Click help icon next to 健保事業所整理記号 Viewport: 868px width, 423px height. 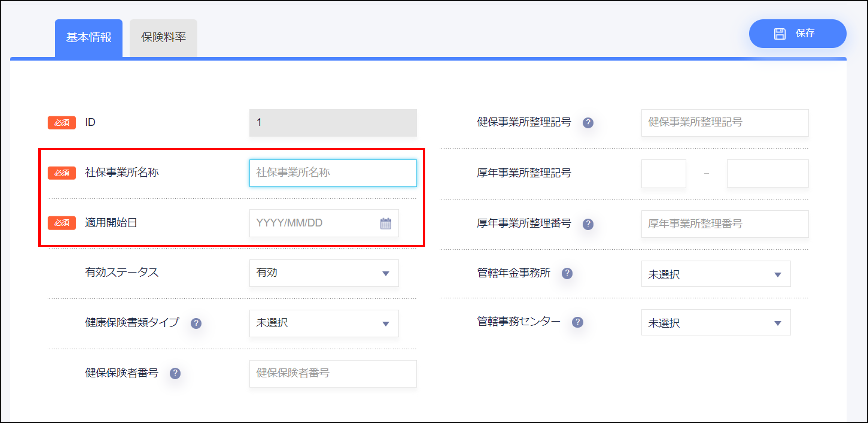pos(588,123)
